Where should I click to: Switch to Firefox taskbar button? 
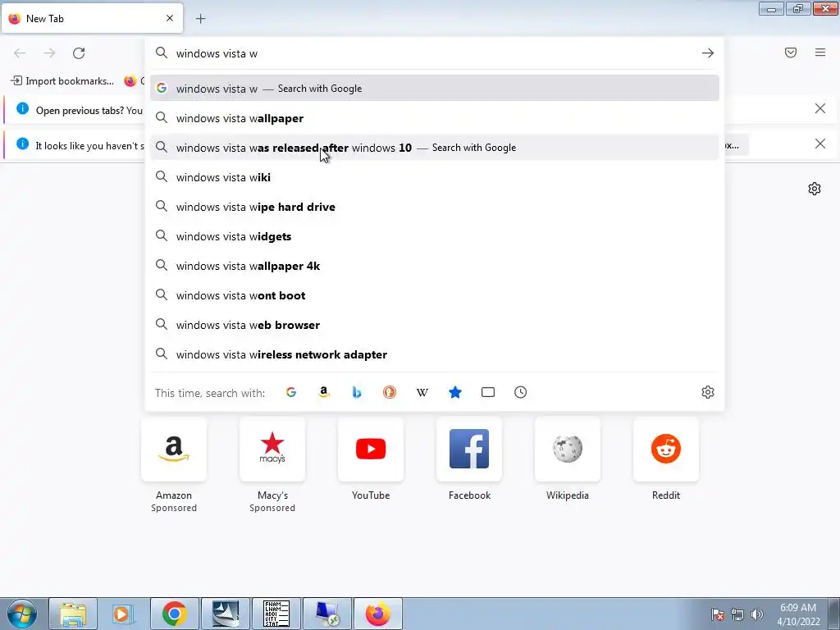pos(377,614)
